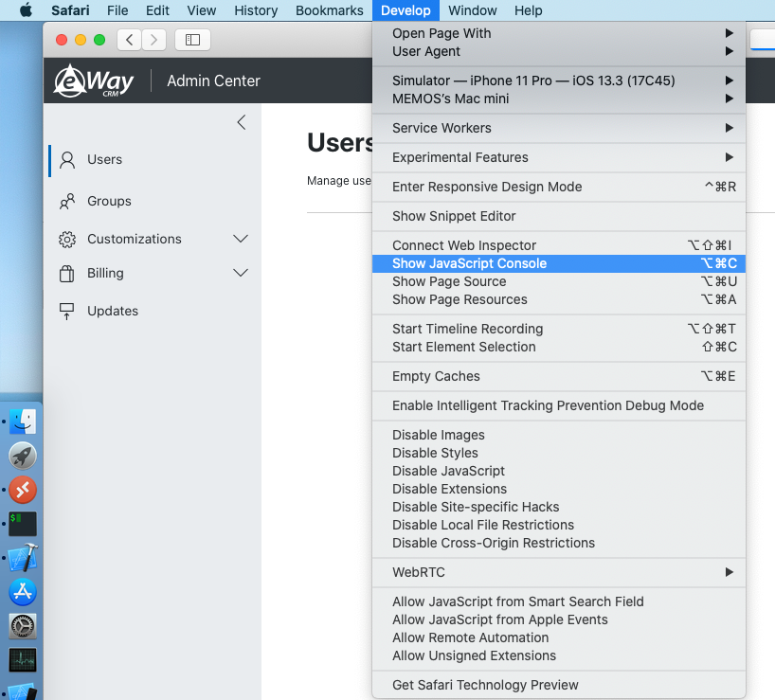Image resolution: width=775 pixels, height=700 pixels.
Task: Toggle Allow Unsigned Extensions
Action: (559, 655)
